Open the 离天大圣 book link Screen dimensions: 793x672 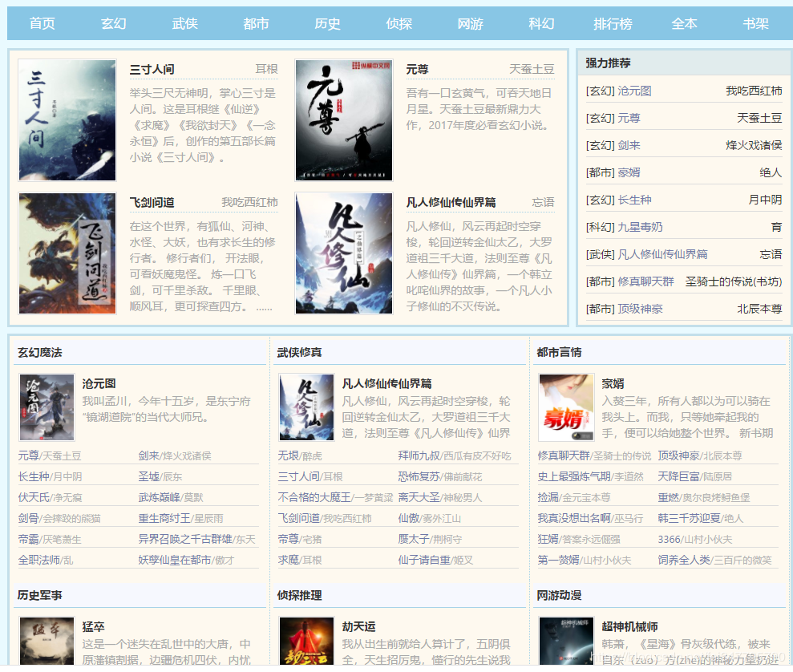(419, 497)
